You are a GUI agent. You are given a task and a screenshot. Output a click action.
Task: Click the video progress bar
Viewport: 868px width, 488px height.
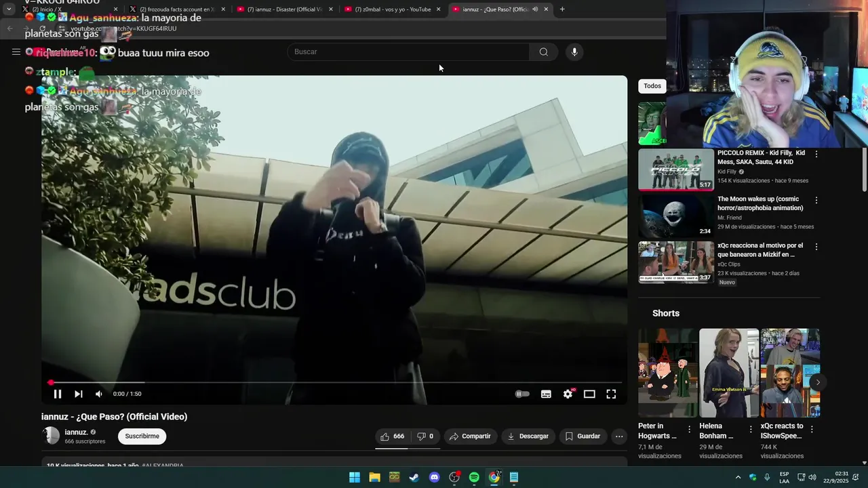click(334, 383)
